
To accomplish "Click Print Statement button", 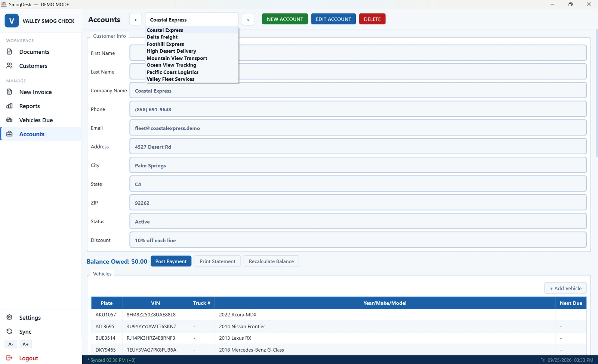I will (218, 261).
